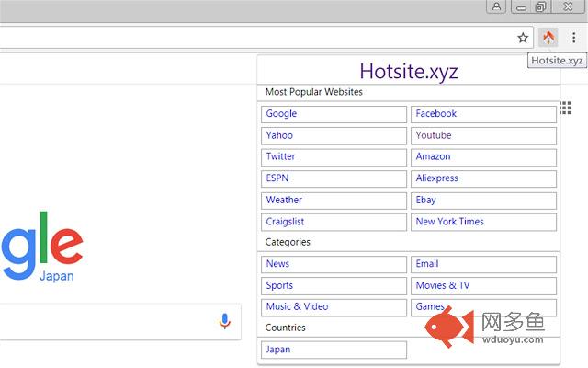The image size is (588, 368).
Task: Open the Chrome user profile button
Action: 496,6
